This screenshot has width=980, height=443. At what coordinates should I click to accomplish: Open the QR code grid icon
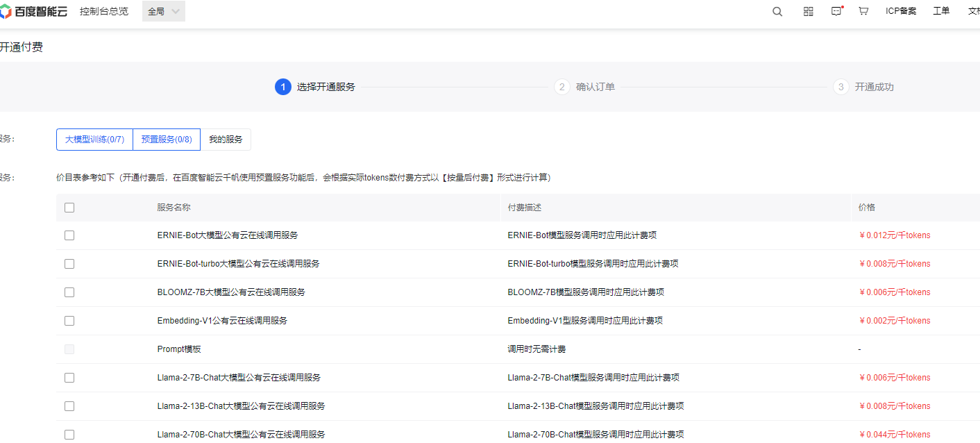808,11
